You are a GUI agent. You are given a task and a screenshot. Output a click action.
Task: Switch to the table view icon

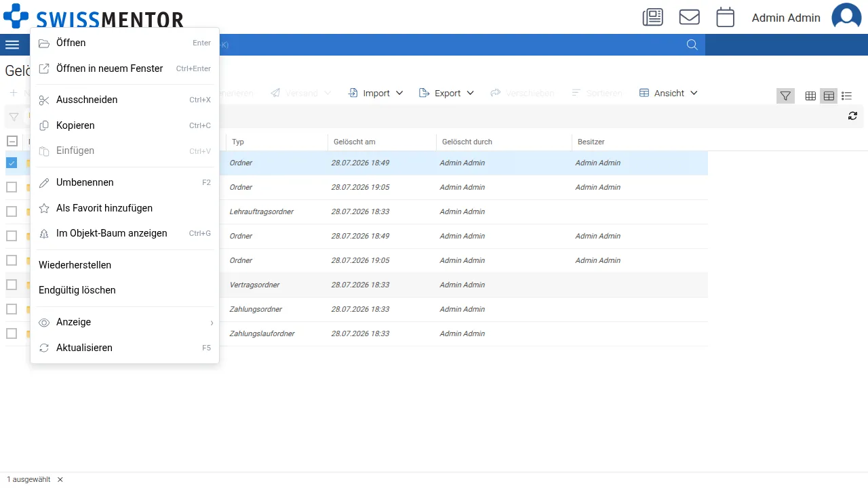[829, 96]
